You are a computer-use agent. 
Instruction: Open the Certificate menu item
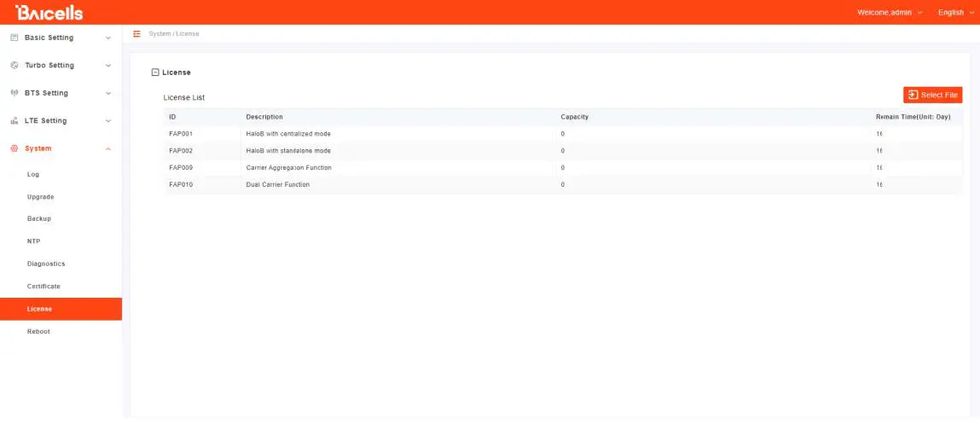coord(43,287)
